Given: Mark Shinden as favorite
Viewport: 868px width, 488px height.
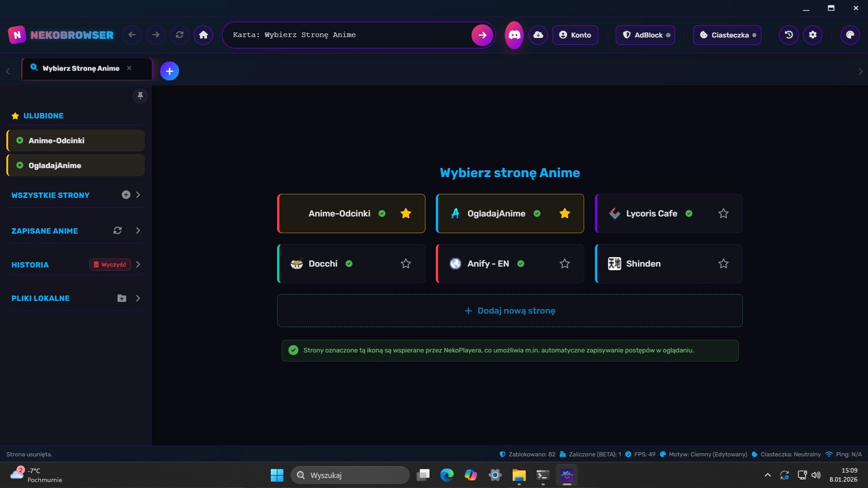Looking at the screenshot, I should [723, 263].
